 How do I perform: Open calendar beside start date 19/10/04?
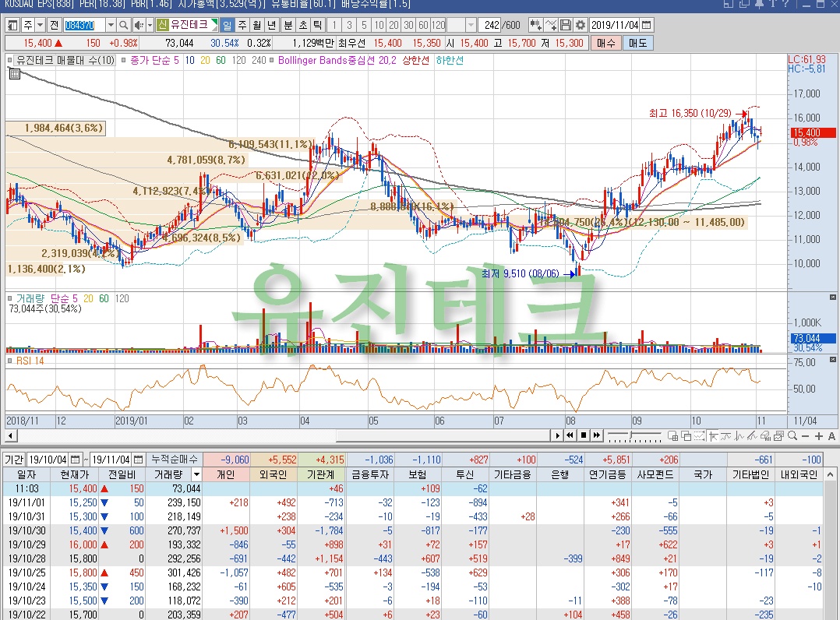point(76,460)
